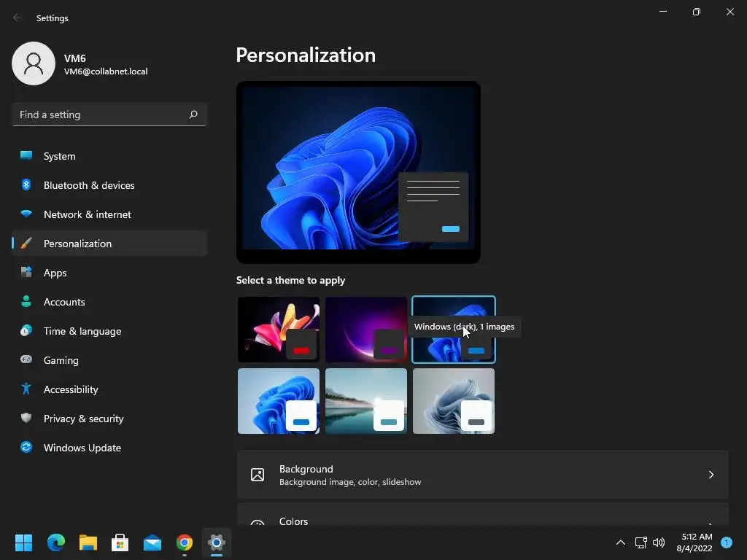Launch Microsoft Edge from taskbar
Viewport: 747px width, 560px height.
click(x=55, y=542)
